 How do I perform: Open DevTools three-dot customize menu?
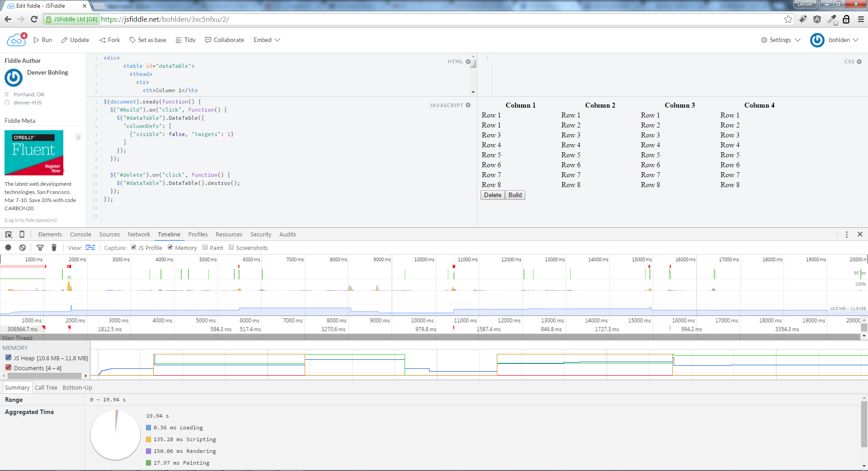[846, 234]
